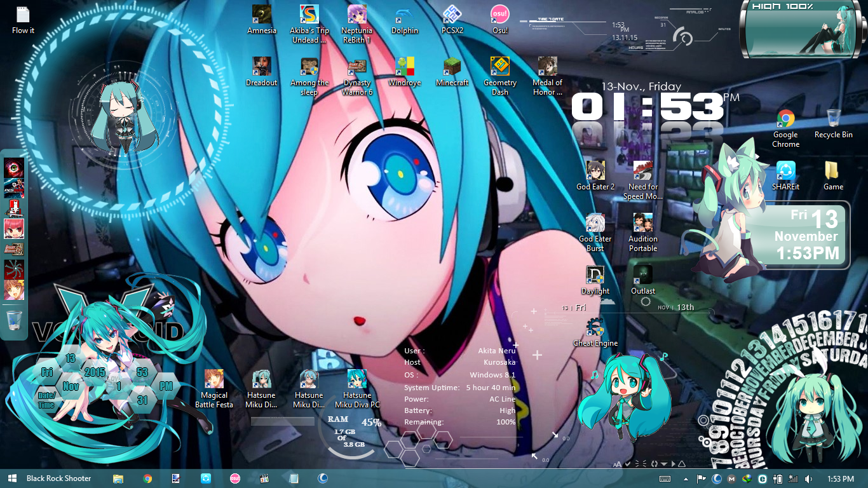Show hidden system tray icons

686,478
